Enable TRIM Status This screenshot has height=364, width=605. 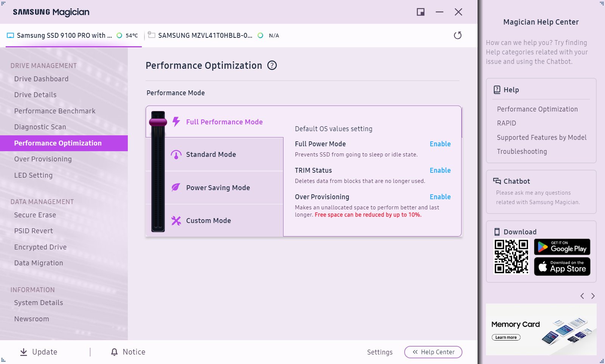point(440,170)
